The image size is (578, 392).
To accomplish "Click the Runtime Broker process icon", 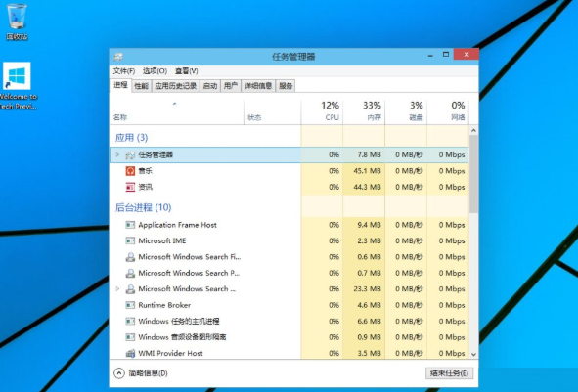I will pos(130,305).
